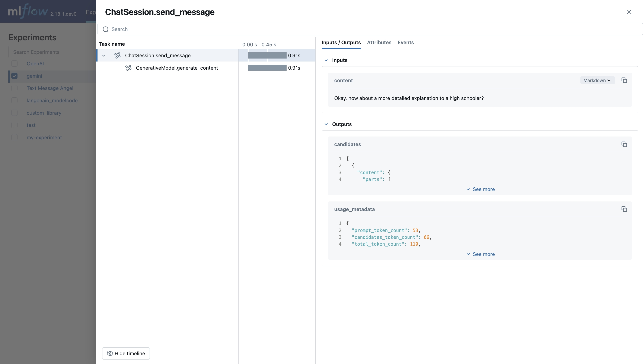Click the total_token_count value 119
The width and height of the screenshot is (644, 364).
click(414, 244)
